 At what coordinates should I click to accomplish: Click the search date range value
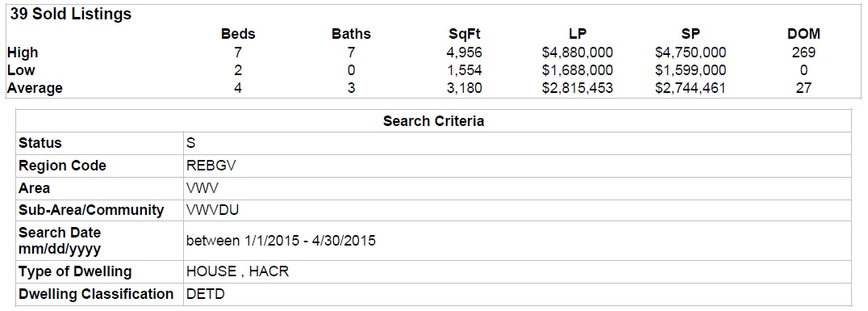point(282,242)
